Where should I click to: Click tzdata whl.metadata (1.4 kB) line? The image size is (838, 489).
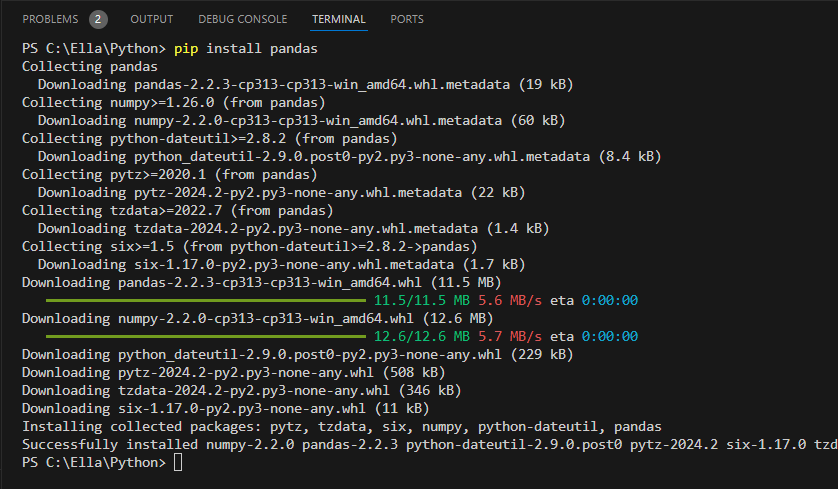click(293, 229)
